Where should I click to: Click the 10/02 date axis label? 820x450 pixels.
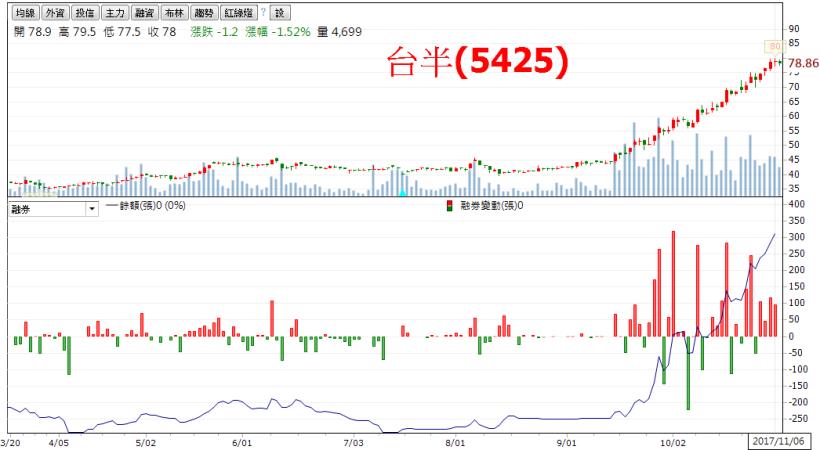[673, 443]
